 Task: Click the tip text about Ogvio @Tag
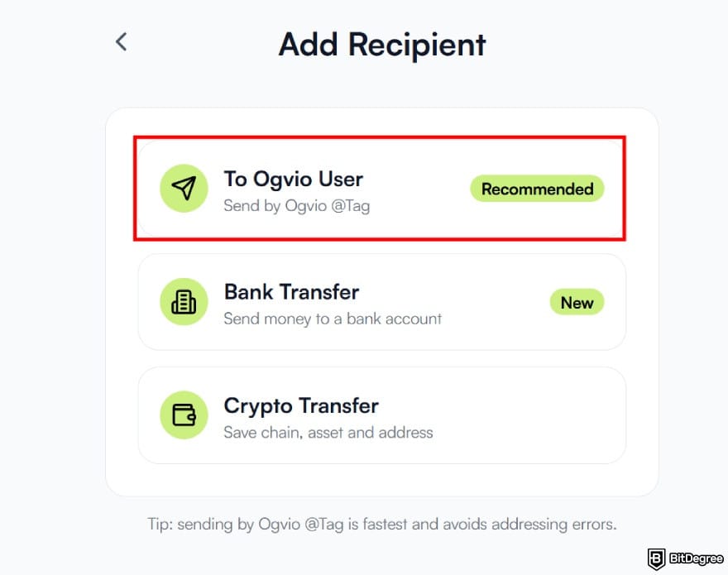(381, 524)
